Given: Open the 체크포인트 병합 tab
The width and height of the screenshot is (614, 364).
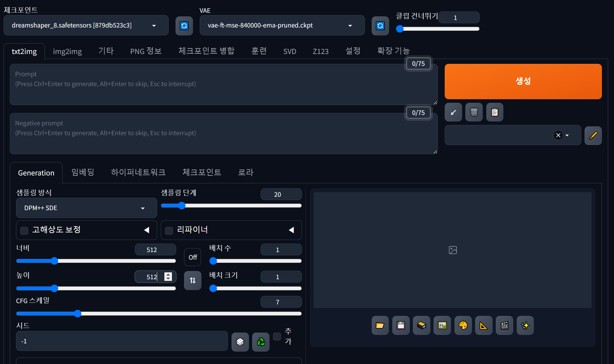Looking at the screenshot, I should (207, 51).
